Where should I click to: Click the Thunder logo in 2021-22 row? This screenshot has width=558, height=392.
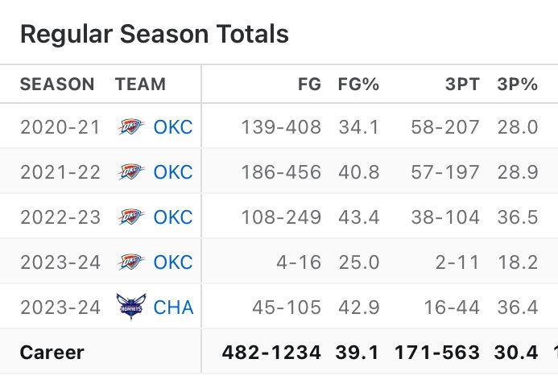tap(131, 171)
